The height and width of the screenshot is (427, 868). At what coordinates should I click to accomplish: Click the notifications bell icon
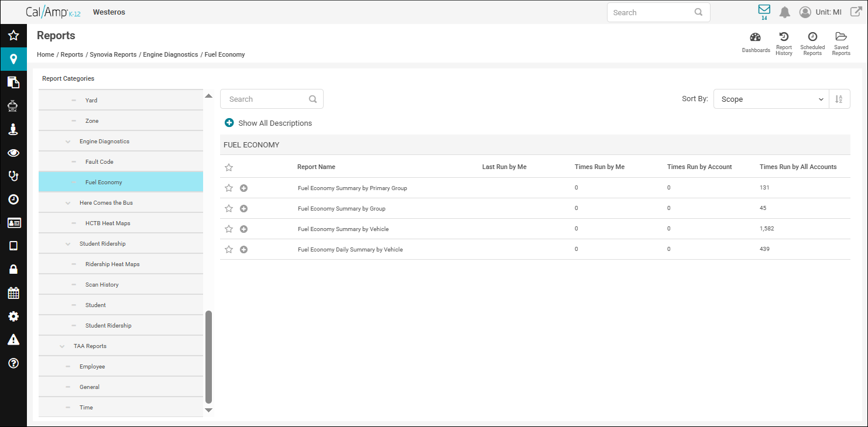tap(785, 12)
